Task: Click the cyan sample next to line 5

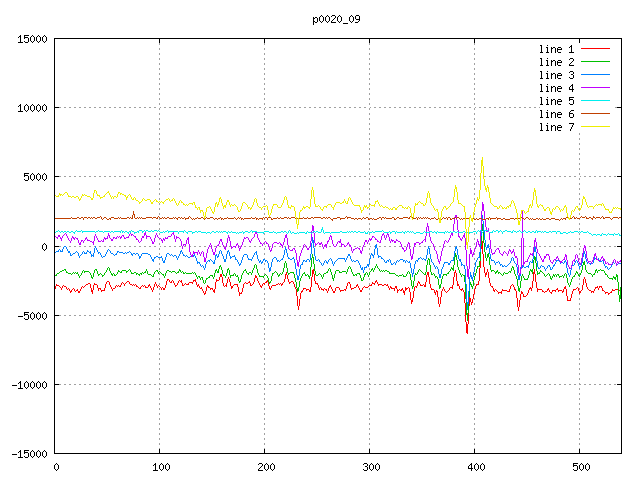Action: pos(595,101)
